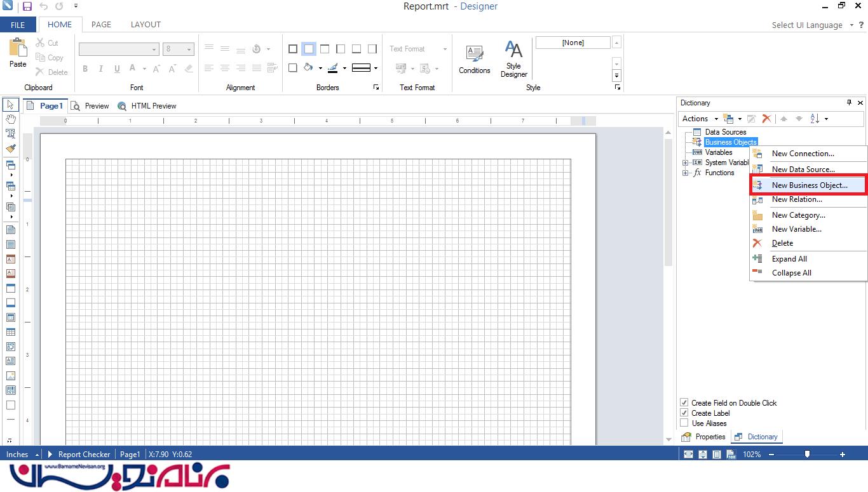Choose New Business Object from context menu

(x=809, y=185)
